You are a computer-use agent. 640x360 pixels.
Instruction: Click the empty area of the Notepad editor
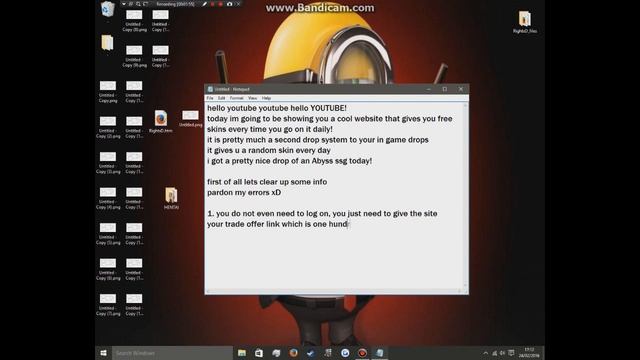(334, 259)
